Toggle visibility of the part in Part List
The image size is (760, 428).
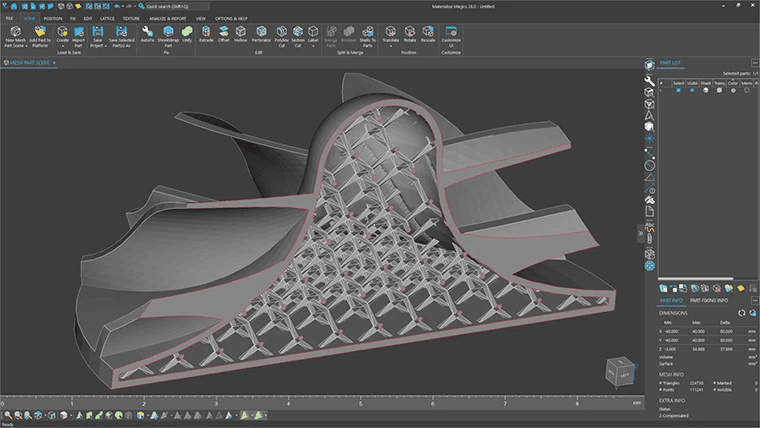[692, 90]
